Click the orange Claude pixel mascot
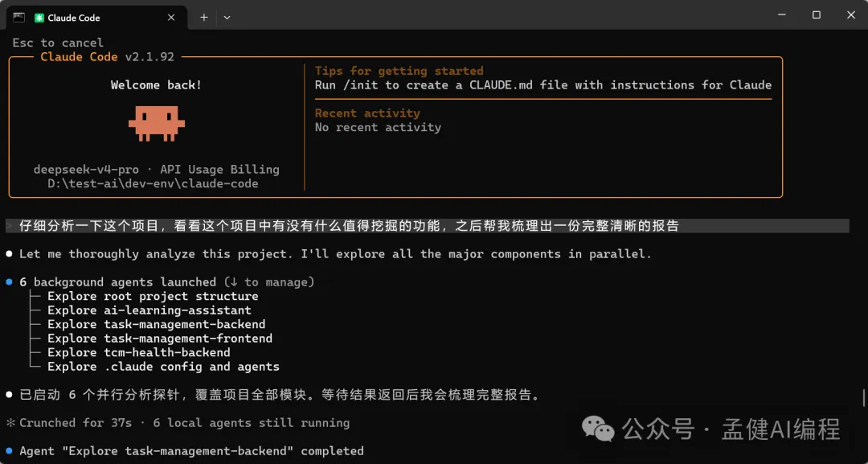Screen dimensions: 868x464 [157, 123]
